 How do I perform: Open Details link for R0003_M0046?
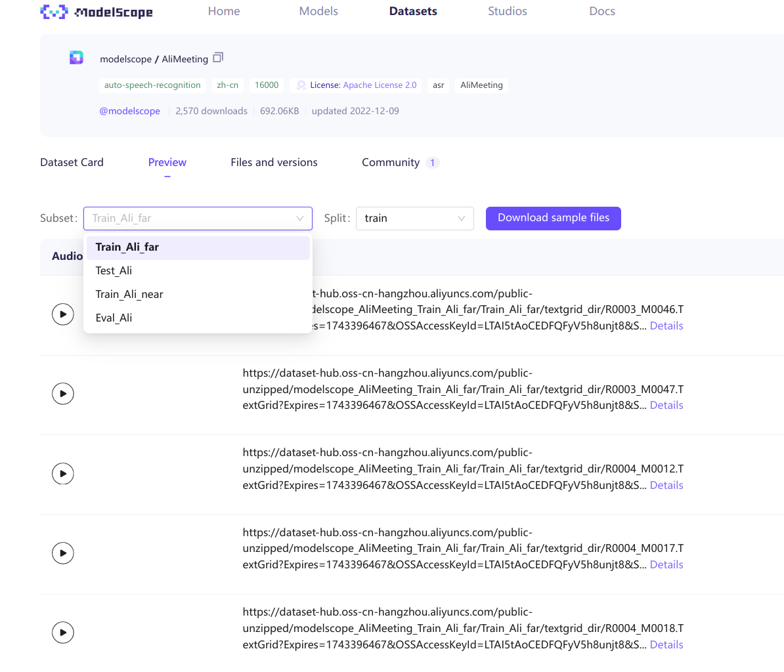point(666,325)
